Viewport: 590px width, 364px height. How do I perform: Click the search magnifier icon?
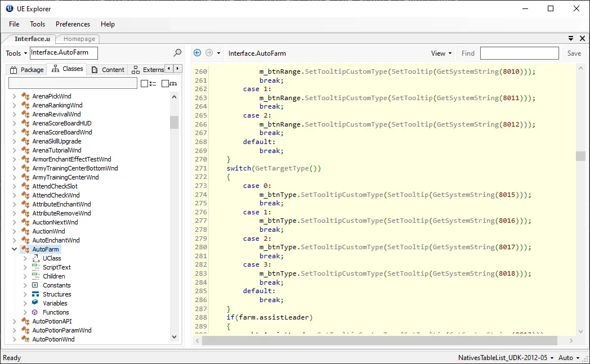tap(177, 53)
